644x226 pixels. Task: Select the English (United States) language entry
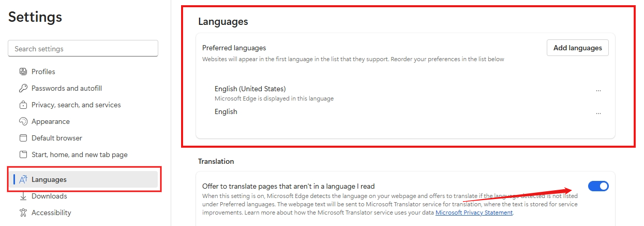pyautogui.click(x=250, y=89)
